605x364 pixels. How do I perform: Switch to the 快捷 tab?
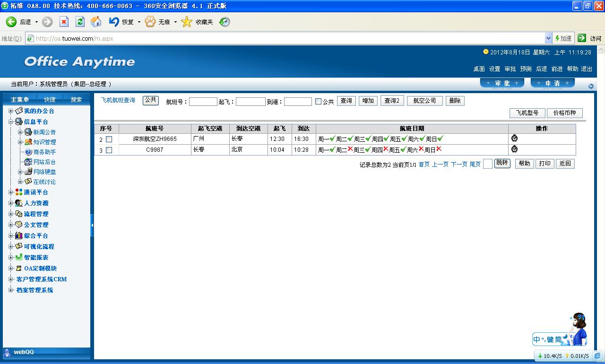point(50,99)
